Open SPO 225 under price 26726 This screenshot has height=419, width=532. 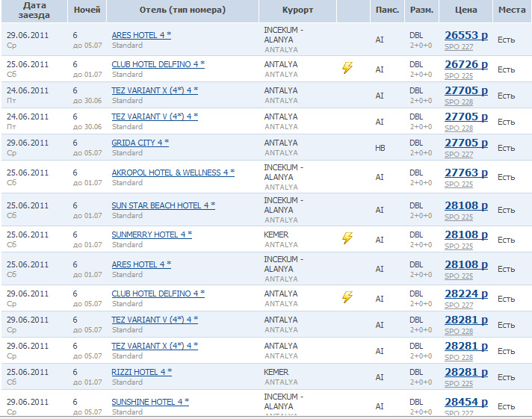tap(459, 76)
